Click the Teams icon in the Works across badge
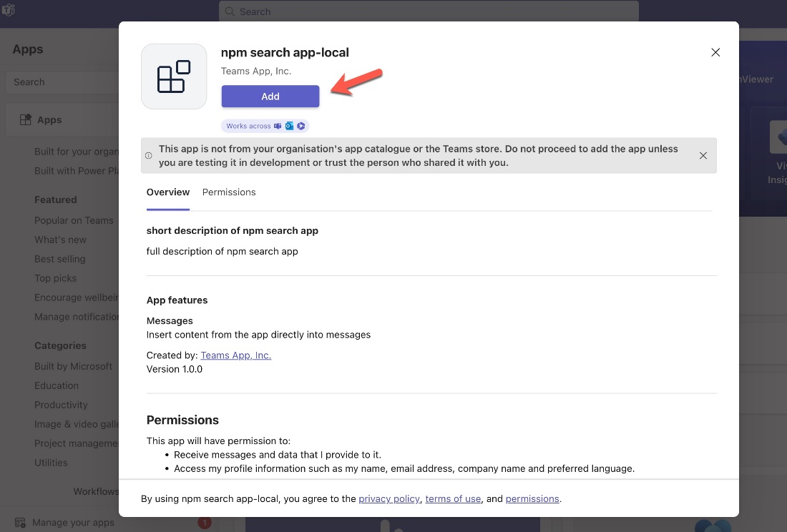Image resolution: width=787 pixels, height=532 pixels. pos(278,126)
